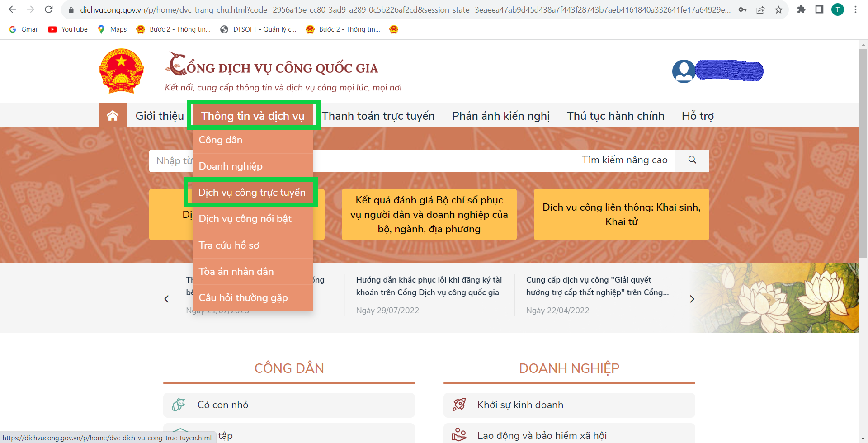Open Thanh toán trực tuyến menu
The width and height of the screenshot is (868, 443).
[x=378, y=116]
